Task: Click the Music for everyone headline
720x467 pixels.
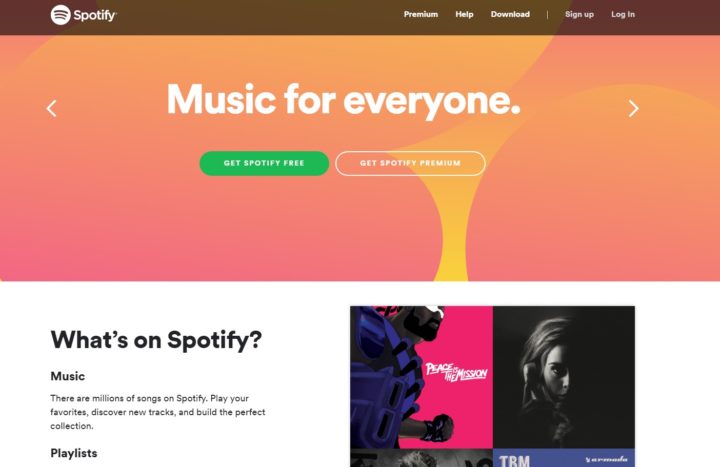Action: 343,100
